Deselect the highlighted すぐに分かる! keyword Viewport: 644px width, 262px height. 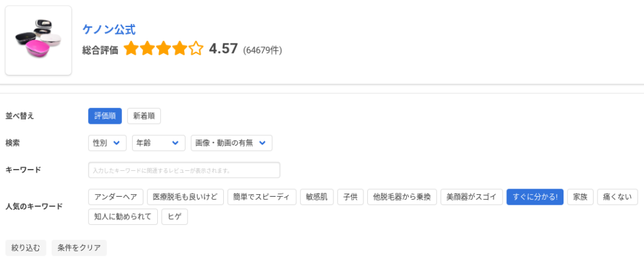535,197
